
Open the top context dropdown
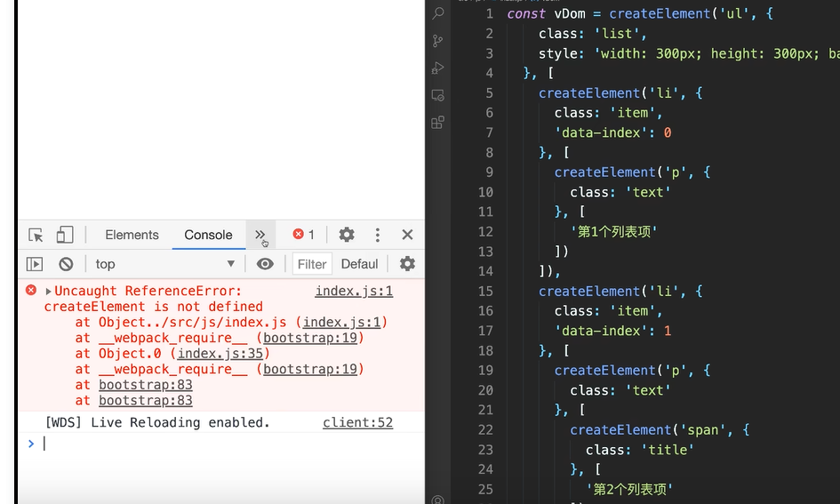tap(165, 264)
